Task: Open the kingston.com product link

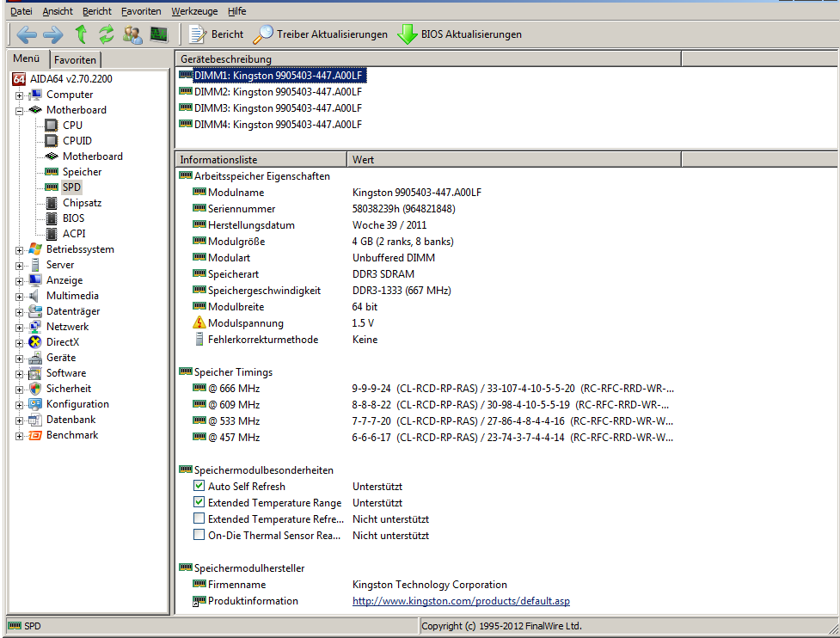Action: point(461,601)
